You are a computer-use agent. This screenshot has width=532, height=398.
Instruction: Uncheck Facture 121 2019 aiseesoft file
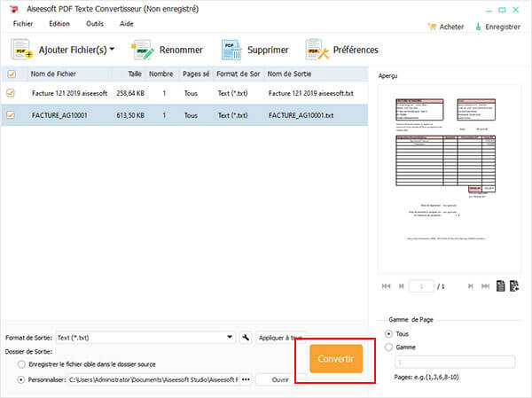[x=11, y=92]
